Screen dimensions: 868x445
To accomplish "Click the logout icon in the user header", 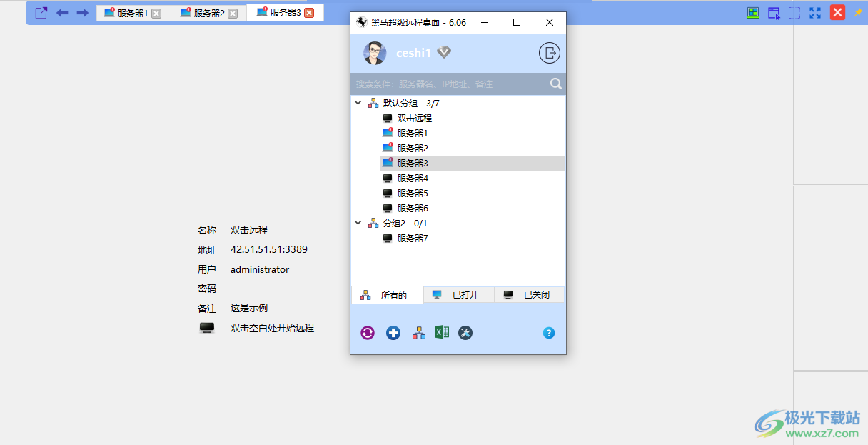I will coord(549,53).
